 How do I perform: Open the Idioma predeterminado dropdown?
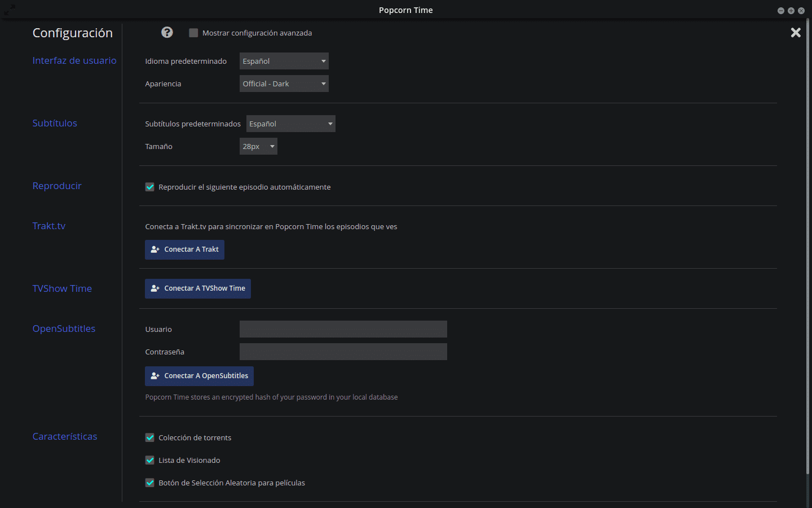pos(284,61)
